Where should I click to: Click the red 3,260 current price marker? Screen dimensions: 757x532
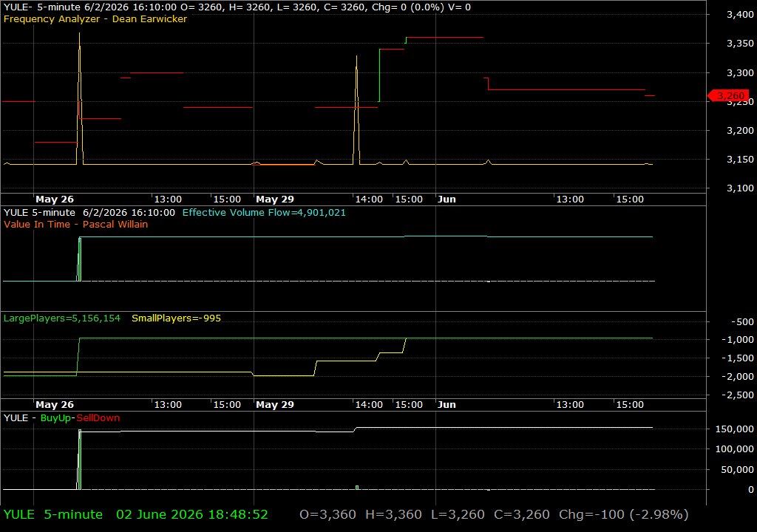click(x=728, y=95)
